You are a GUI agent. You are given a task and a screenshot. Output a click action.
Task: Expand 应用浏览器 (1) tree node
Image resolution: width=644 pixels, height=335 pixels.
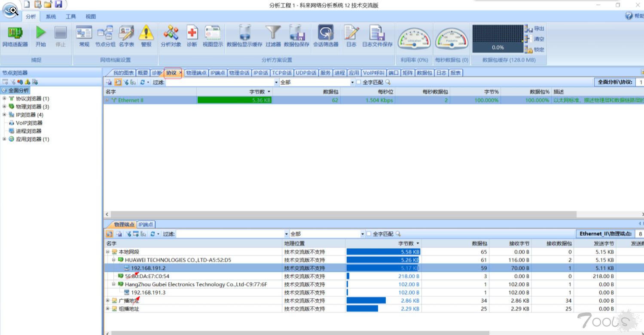[x=4, y=139]
